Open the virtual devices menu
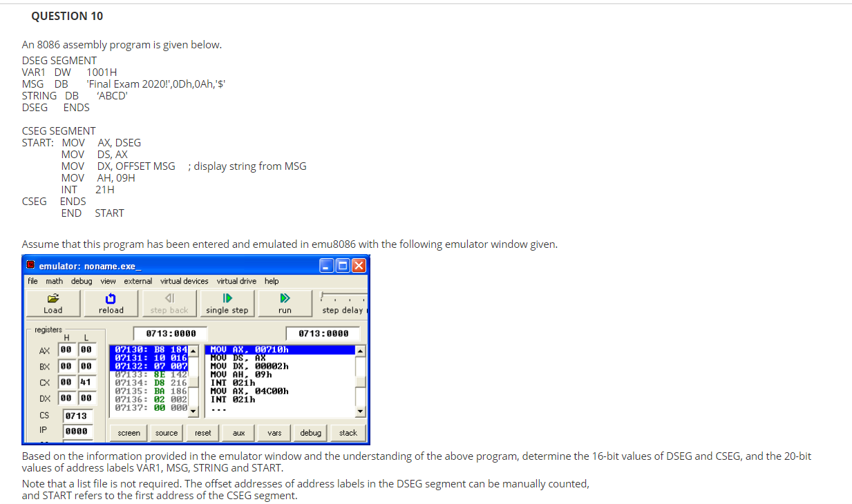Viewport: 852px width, 504px height. [184, 280]
